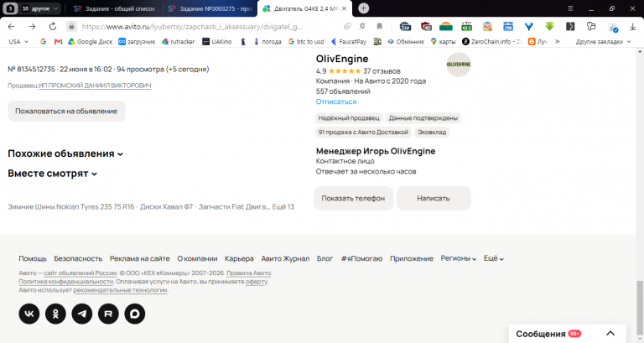Bookmark this page with the bookmark icon
This screenshot has height=343, width=644.
[x=380, y=27]
